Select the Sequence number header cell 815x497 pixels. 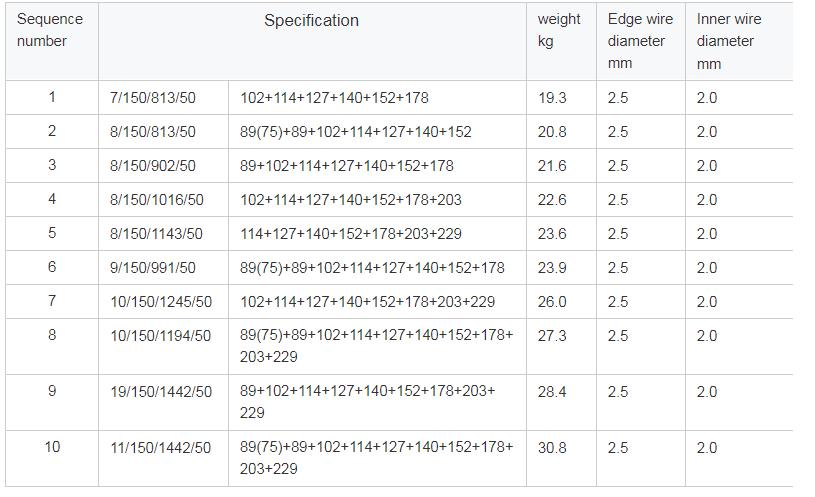(x=52, y=42)
